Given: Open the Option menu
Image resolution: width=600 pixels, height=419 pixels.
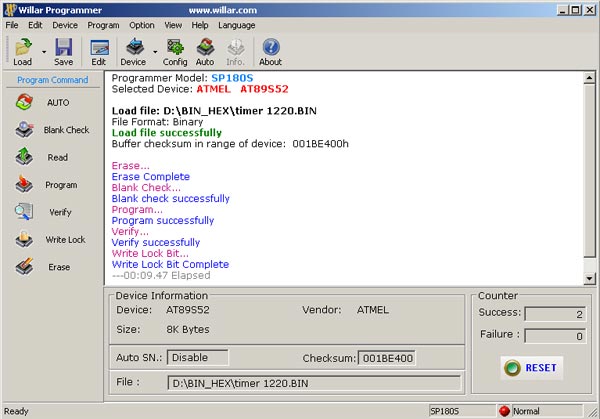Looking at the screenshot, I should [x=142, y=24].
